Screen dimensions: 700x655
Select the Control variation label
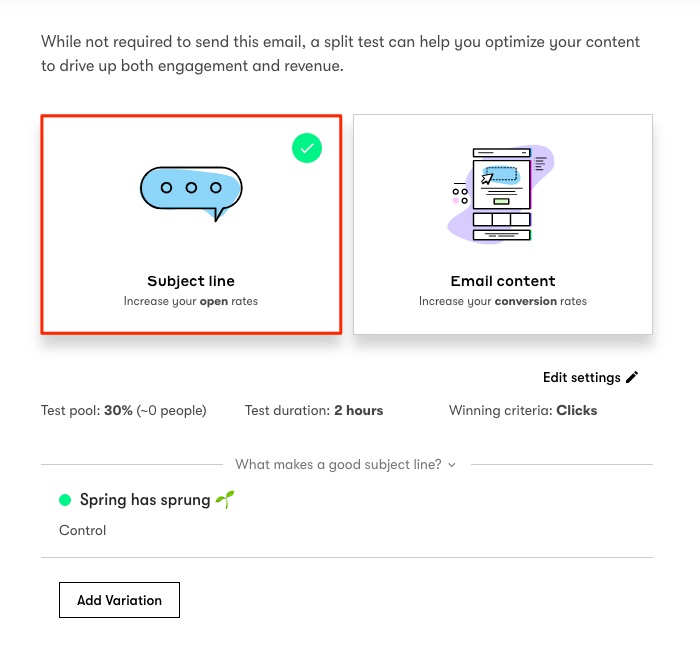(x=83, y=530)
